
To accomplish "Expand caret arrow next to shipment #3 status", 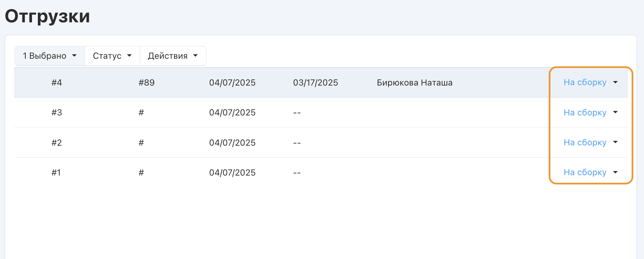I will coord(615,112).
